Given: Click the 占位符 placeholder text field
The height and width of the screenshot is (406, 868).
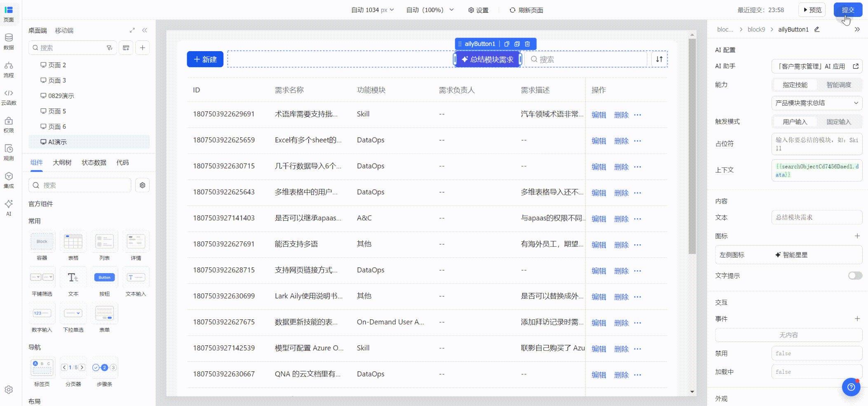Looking at the screenshot, I should coord(817,144).
